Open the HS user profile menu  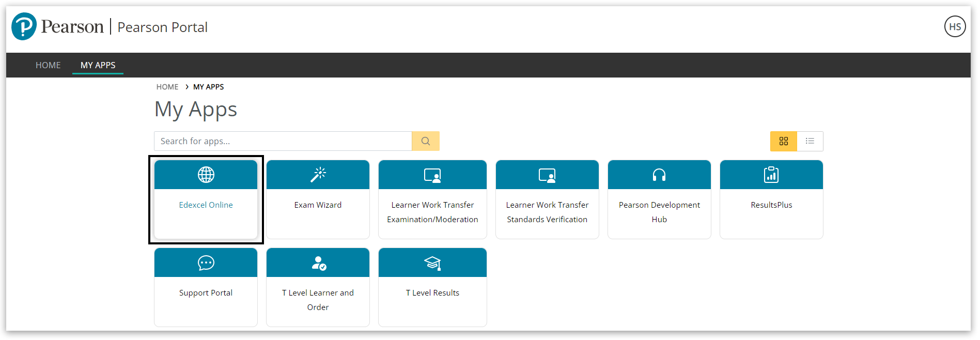point(955,27)
